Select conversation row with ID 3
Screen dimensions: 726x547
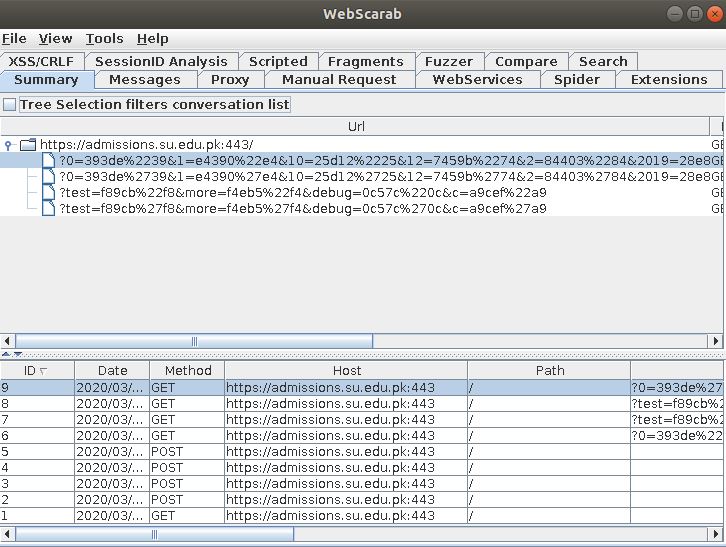(x=362, y=484)
